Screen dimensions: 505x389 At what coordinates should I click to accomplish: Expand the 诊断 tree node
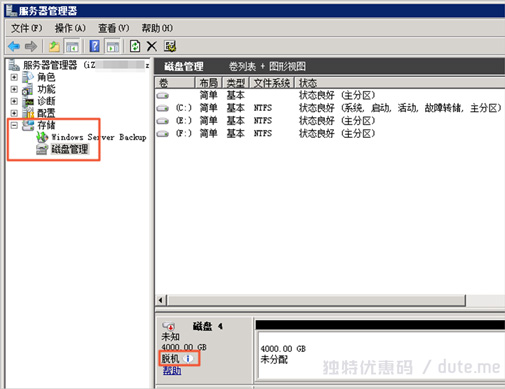click(14, 101)
